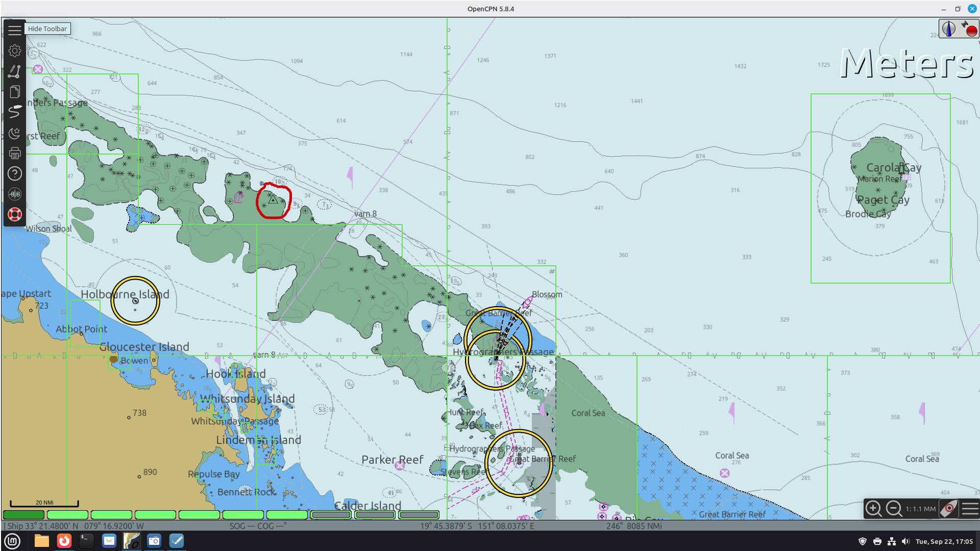Open the Files folder in the taskbar
980x551 pixels.
[41, 541]
